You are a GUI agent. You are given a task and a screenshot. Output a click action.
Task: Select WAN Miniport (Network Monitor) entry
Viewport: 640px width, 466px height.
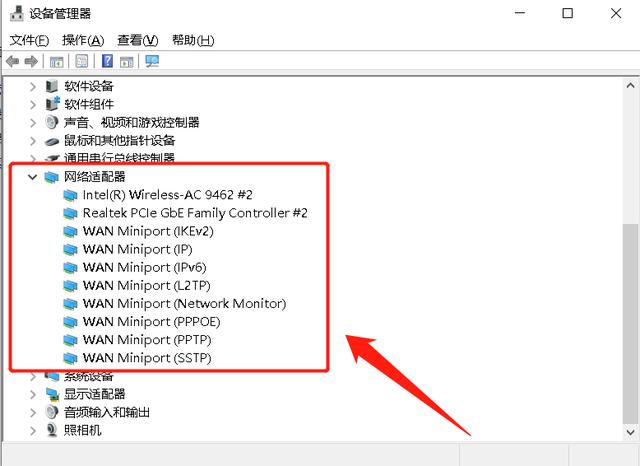[x=184, y=304]
